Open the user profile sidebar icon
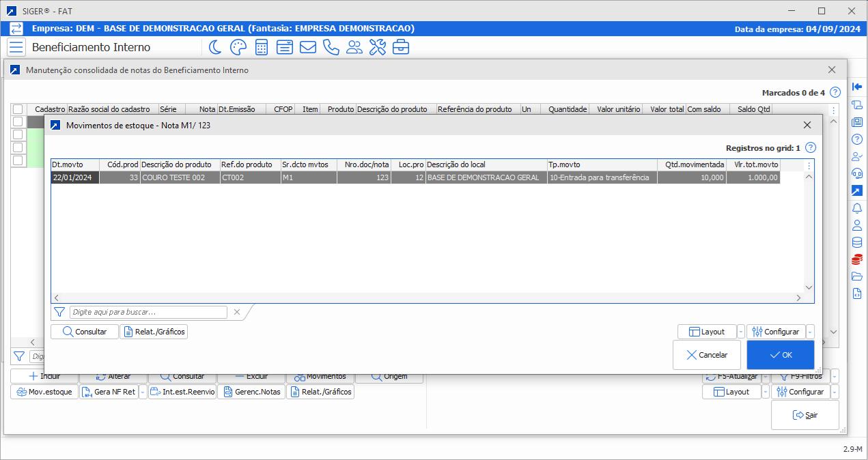This screenshot has height=460, width=868. coord(857,225)
